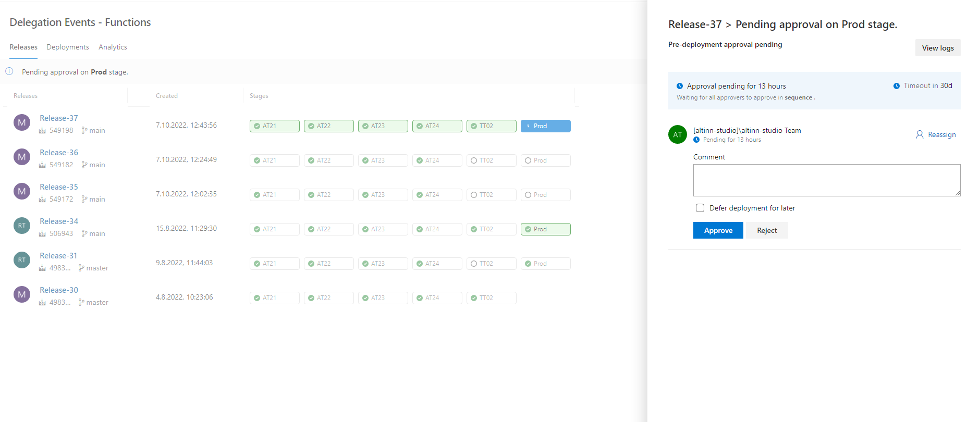Viewport: 980px width, 422px height.
Task: Click the green AT approver avatar
Action: (x=677, y=134)
